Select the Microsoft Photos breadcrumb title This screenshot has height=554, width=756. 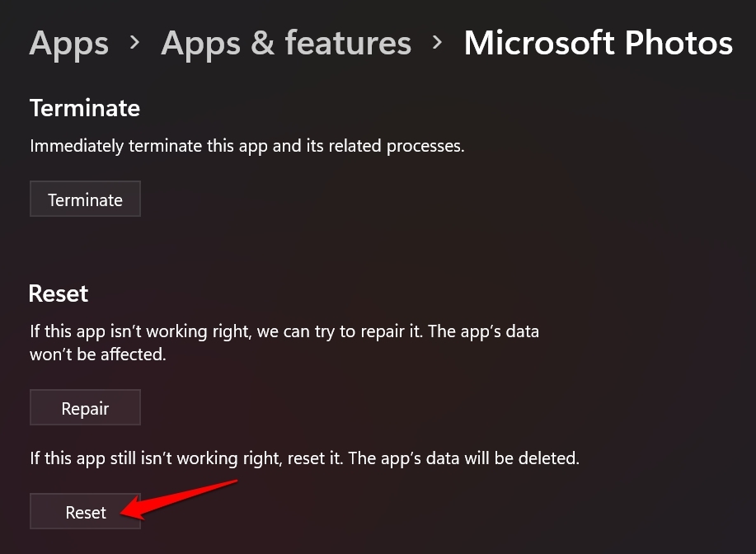click(x=598, y=43)
